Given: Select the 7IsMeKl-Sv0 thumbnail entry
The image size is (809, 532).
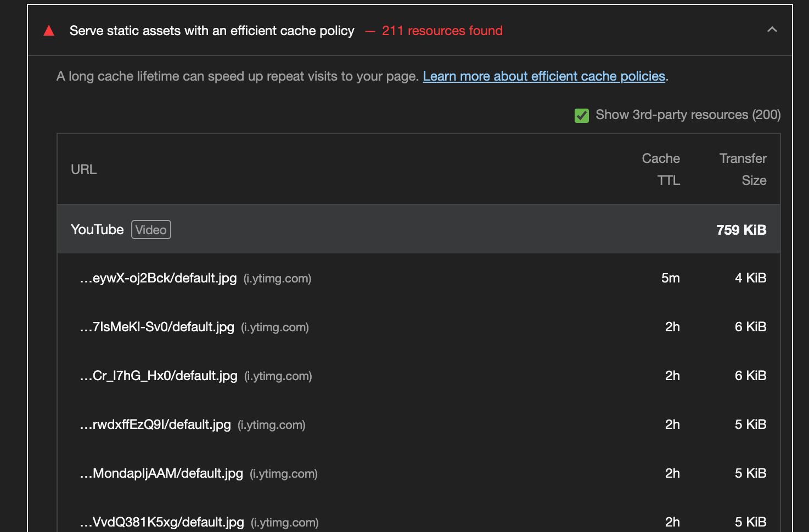Looking at the screenshot, I should 157,327.
